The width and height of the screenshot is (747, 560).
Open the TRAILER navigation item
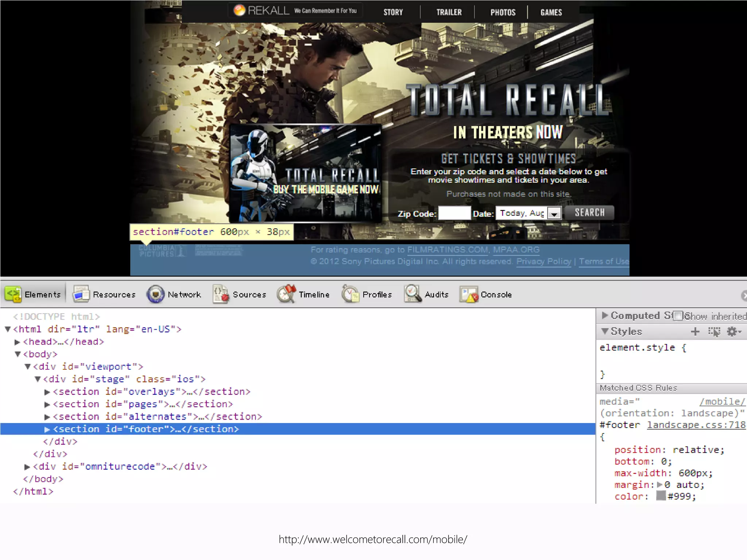[449, 12]
